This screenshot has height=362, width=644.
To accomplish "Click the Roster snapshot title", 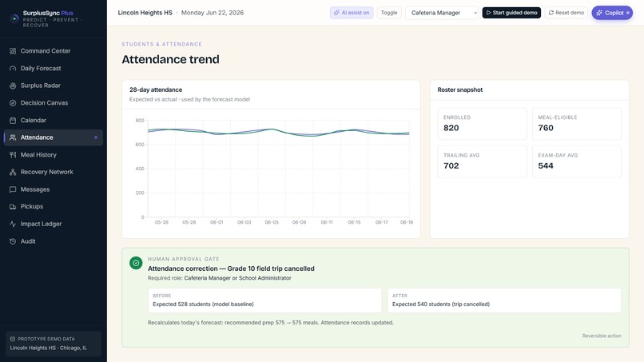I will 460,90.
